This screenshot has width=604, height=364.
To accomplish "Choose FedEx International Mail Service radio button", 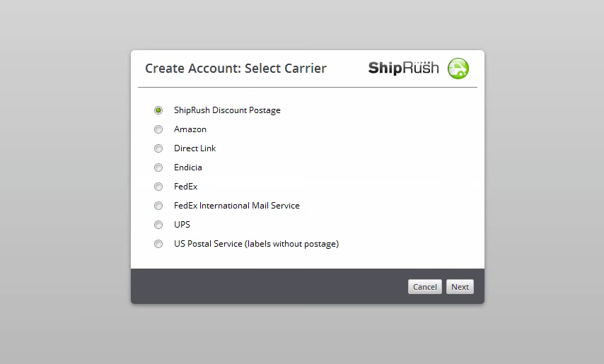I will pyautogui.click(x=158, y=206).
